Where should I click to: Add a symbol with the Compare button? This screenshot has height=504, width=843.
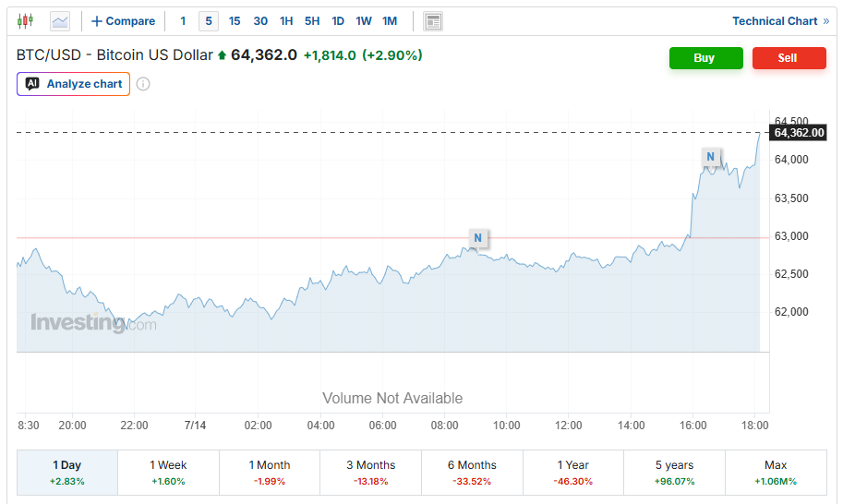(x=123, y=21)
